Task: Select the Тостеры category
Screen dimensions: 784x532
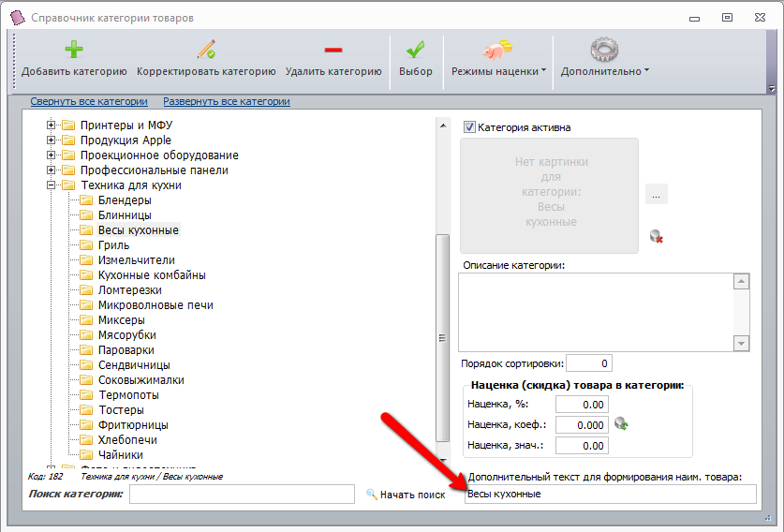Action: click(x=121, y=410)
